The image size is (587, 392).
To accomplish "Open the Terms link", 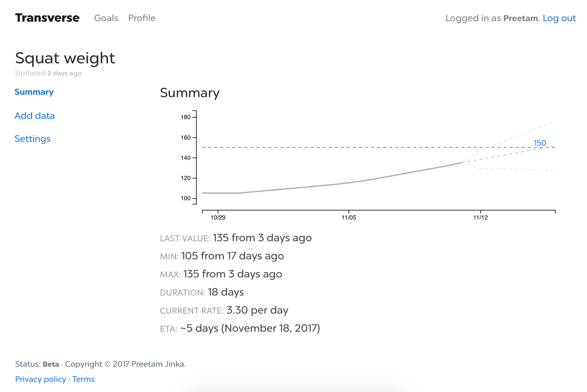I will [x=83, y=379].
